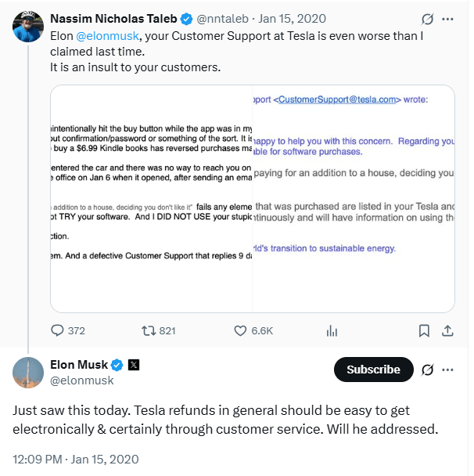
Task: Open the 12:09 PM Jan 15, 2020 timestamp
Action: [x=75, y=459]
